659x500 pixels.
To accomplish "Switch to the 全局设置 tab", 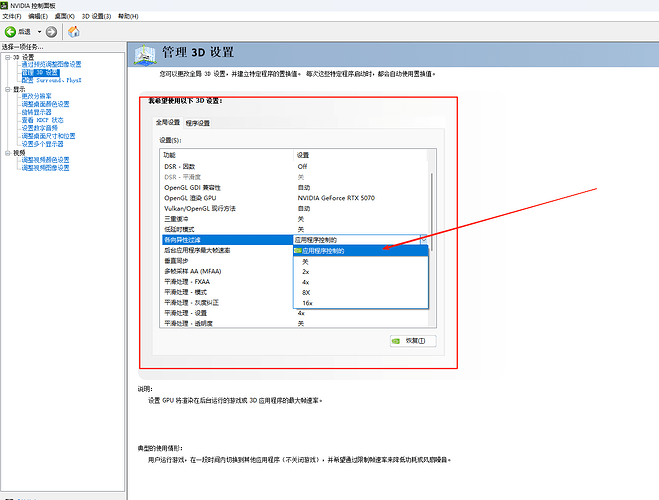I will [x=168, y=122].
